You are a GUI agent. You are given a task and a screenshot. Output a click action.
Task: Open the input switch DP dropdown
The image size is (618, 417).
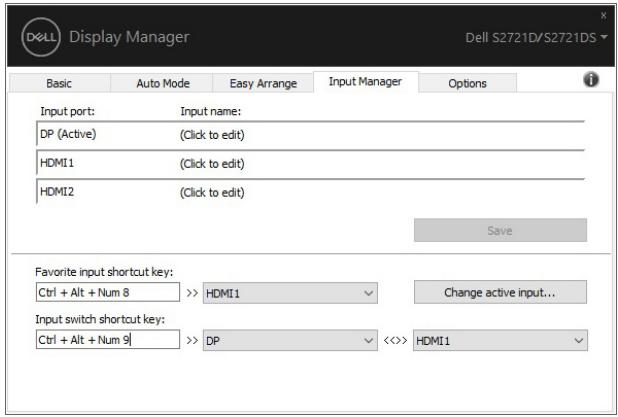tap(290, 340)
